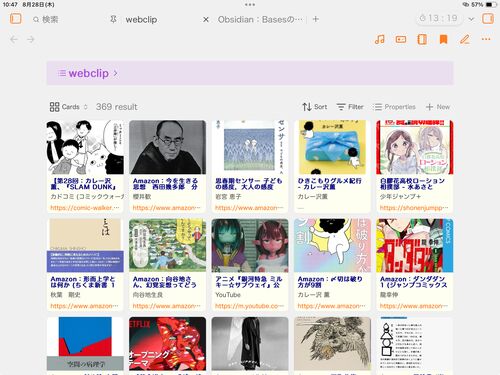Image resolution: width=500 pixels, height=375 pixels.
Task: Open the Netflix red card thumbnail
Action: [168, 344]
